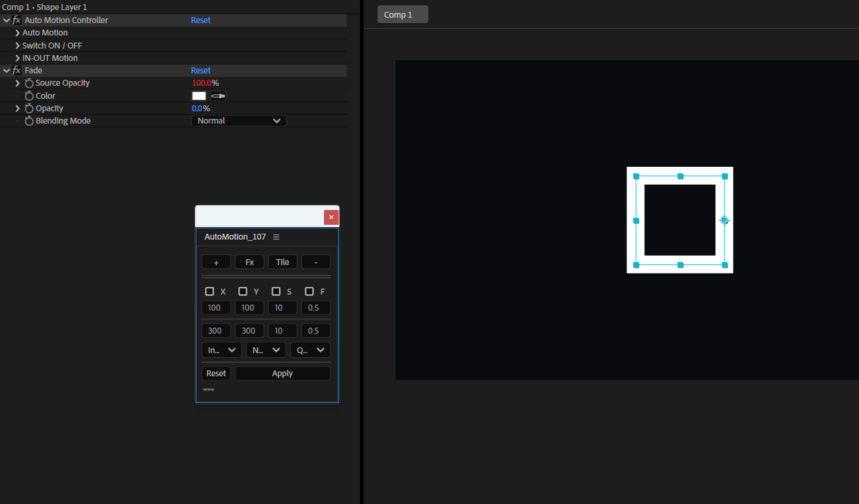Open the In... dropdown in AutoMotion
Viewport: 859px width, 504px height.
[222, 350]
